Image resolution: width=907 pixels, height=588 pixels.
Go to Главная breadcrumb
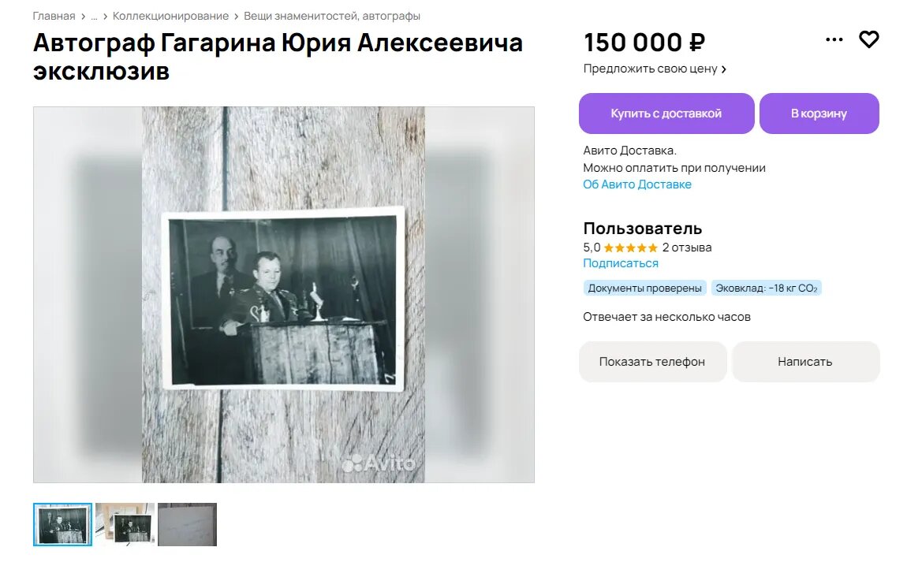tap(54, 17)
